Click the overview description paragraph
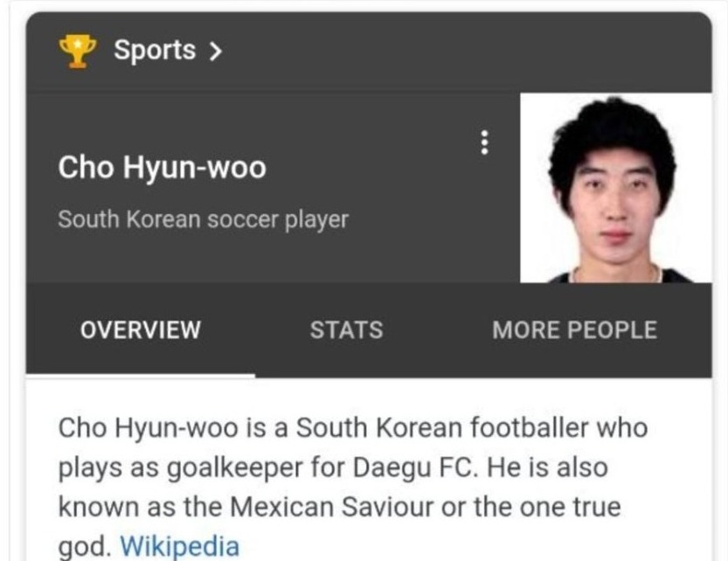 [353, 487]
